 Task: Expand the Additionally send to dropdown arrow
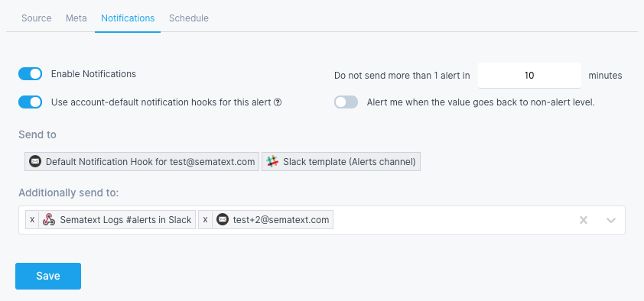611,220
